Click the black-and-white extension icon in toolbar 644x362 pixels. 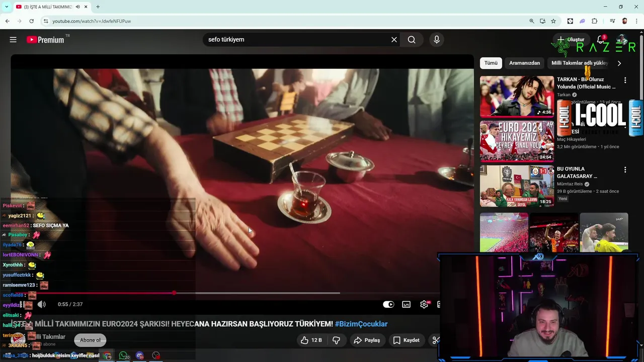[x=570, y=21]
